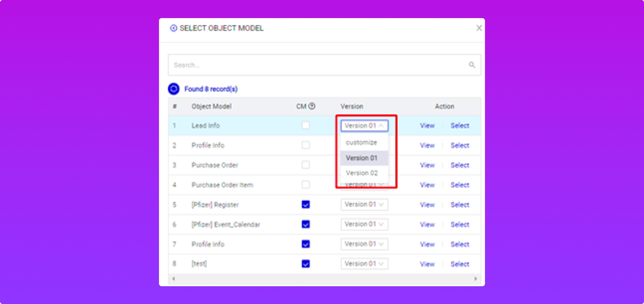This screenshot has width=644, height=304.
Task: Uncheck the CM checkbox for [Pfizer] Register
Action: click(306, 204)
